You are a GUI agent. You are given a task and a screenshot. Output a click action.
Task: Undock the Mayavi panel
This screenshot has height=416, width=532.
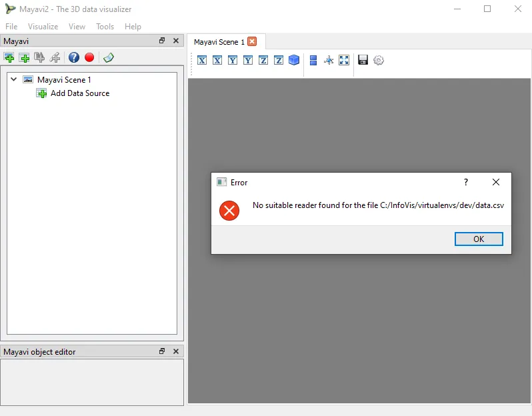click(x=162, y=41)
